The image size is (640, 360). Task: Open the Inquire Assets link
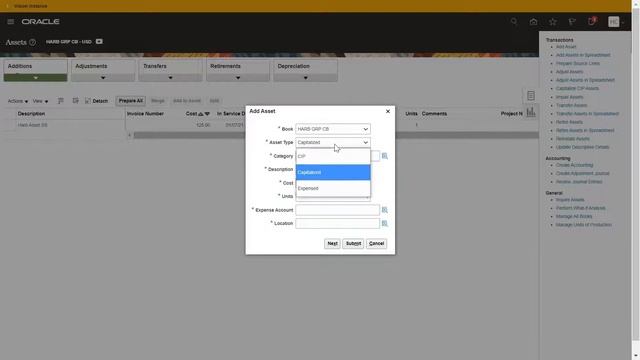570,200
